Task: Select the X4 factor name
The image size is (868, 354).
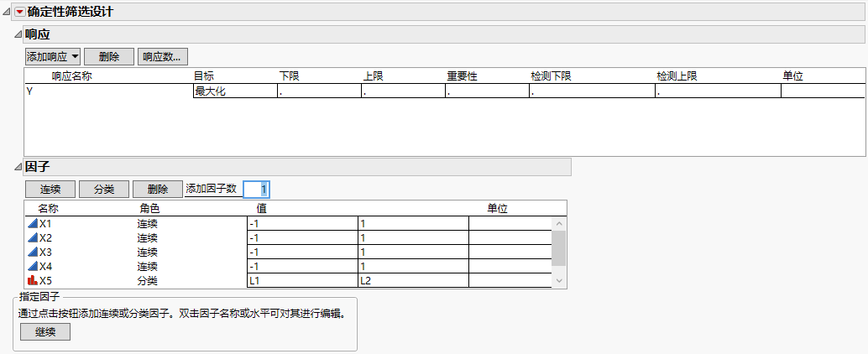Action: 46,267
